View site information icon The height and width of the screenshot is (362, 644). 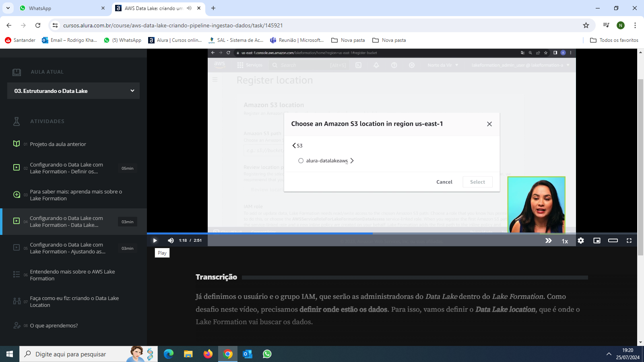55,25
